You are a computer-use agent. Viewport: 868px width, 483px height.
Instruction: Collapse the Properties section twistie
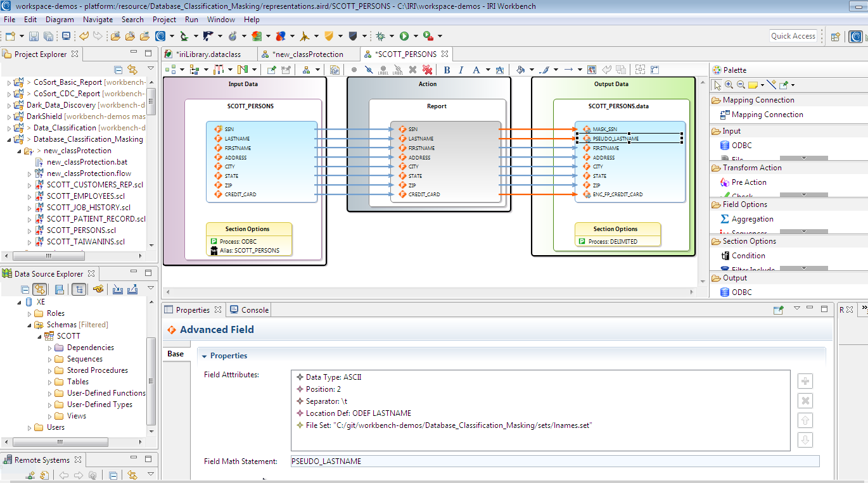pyautogui.click(x=204, y=356)
